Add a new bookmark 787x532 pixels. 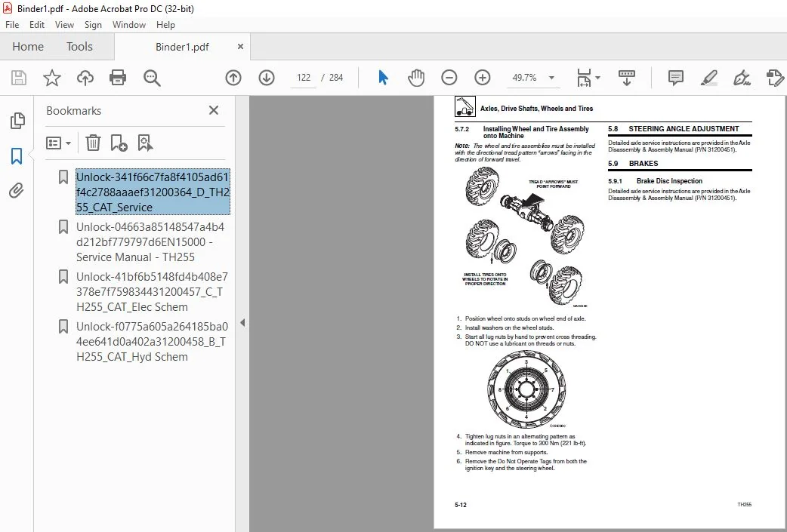pos(119,143)
